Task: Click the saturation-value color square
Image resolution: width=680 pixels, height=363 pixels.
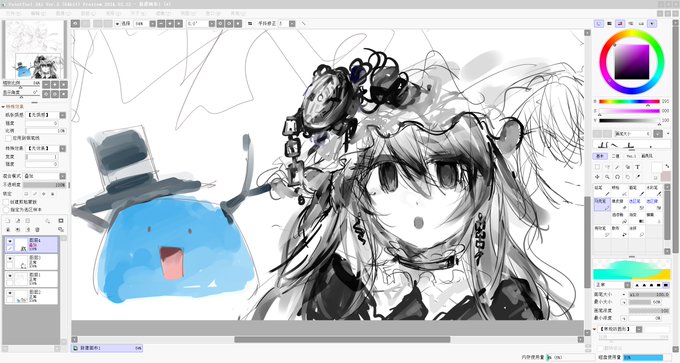Action: pyautogui.click(x=632, y=62)
